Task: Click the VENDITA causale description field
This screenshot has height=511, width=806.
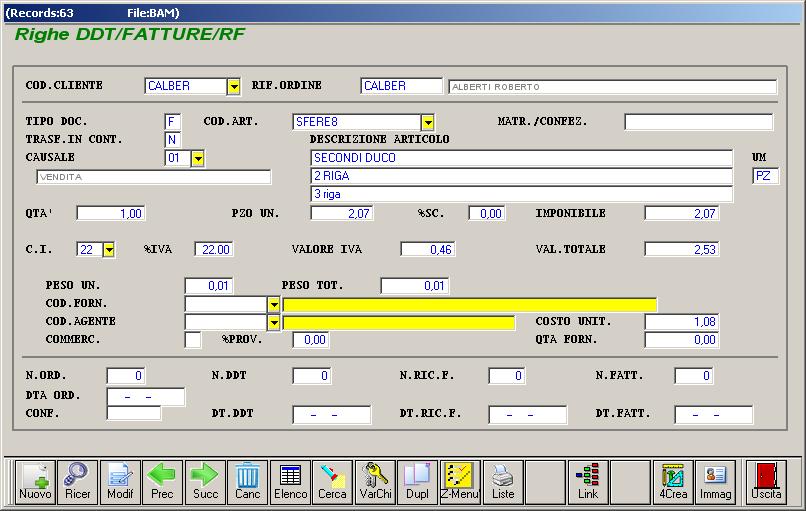Action: [x=154, y=177]
